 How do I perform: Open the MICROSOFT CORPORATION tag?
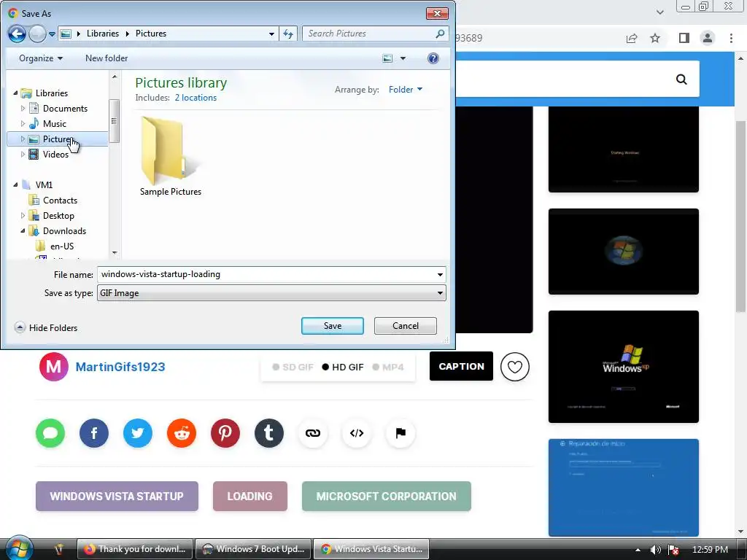pos(387,496)
